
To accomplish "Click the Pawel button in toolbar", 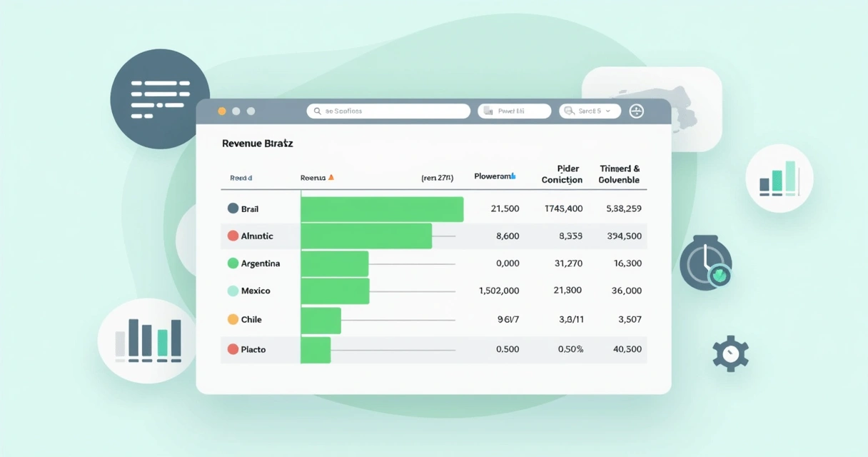I will (514, 111).
